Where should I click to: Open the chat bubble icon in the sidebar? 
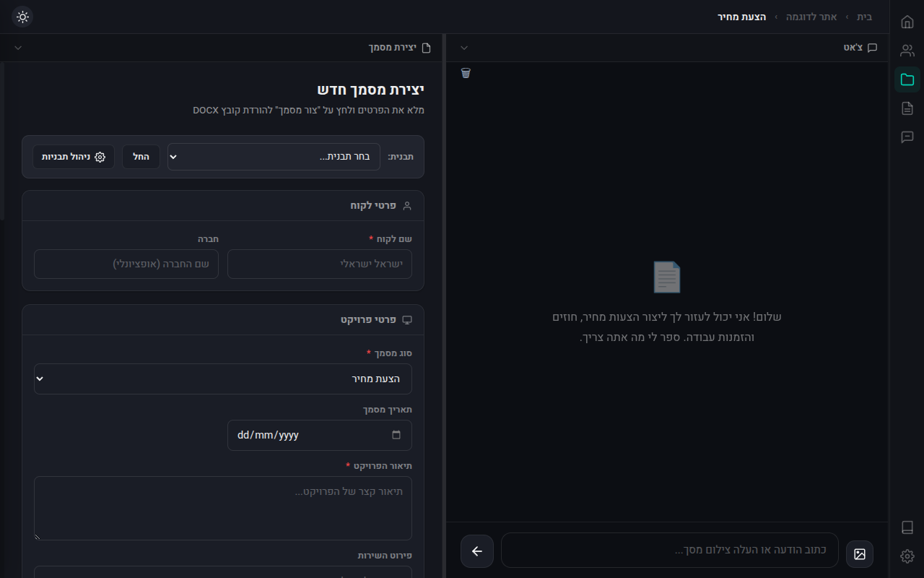tap(907, 137)
